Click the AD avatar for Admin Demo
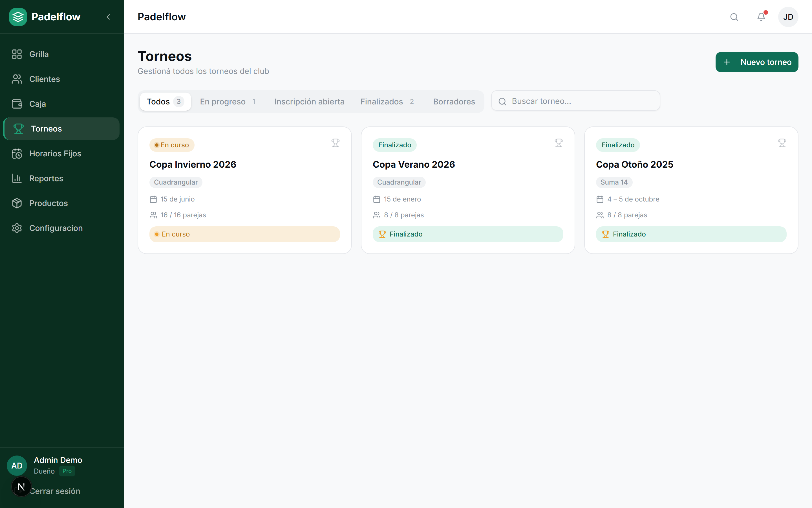Image resolution: width=812 pixels, height=508 pixels. coord(17,466)
